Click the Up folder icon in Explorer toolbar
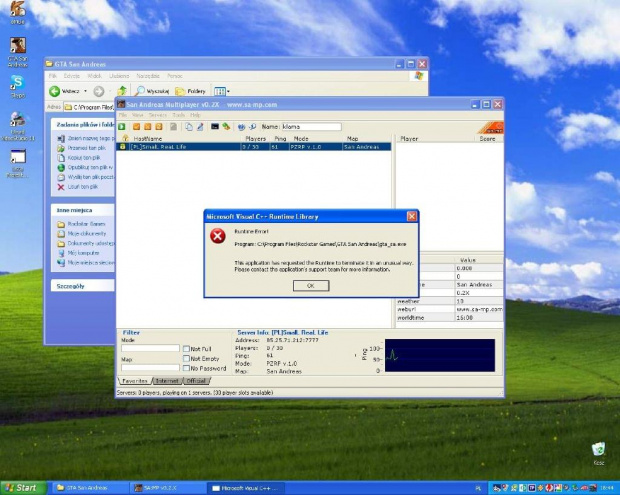 [x=122, y=91]
